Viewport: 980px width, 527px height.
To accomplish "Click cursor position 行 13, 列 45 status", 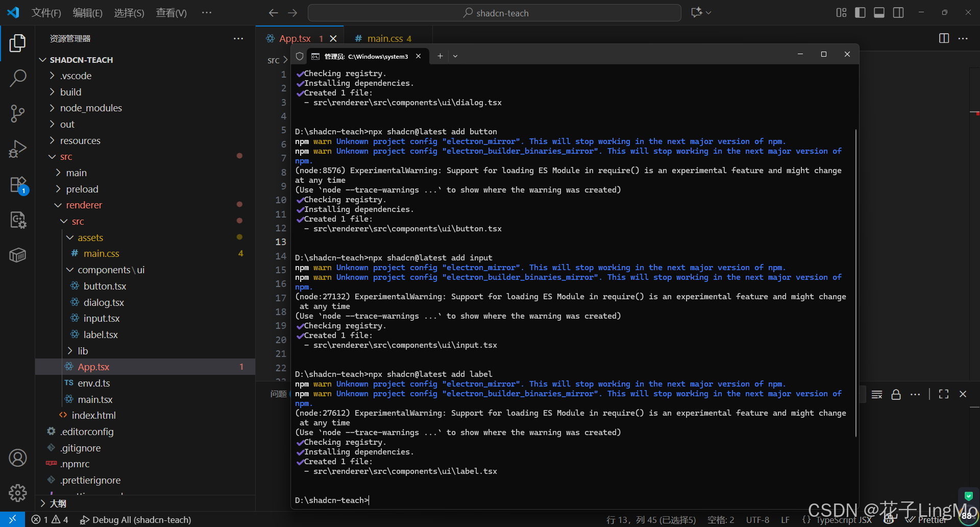I will 651,519.
